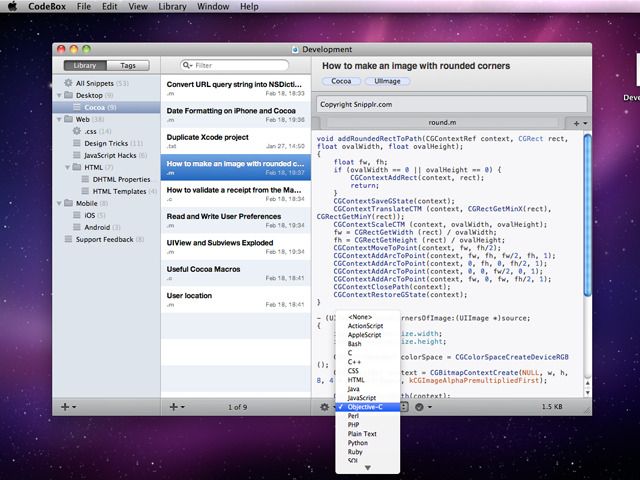Open the gear action menu below the editor
Image resolution: width=640 pixels, height=480 pixels.
click(324, 407)
